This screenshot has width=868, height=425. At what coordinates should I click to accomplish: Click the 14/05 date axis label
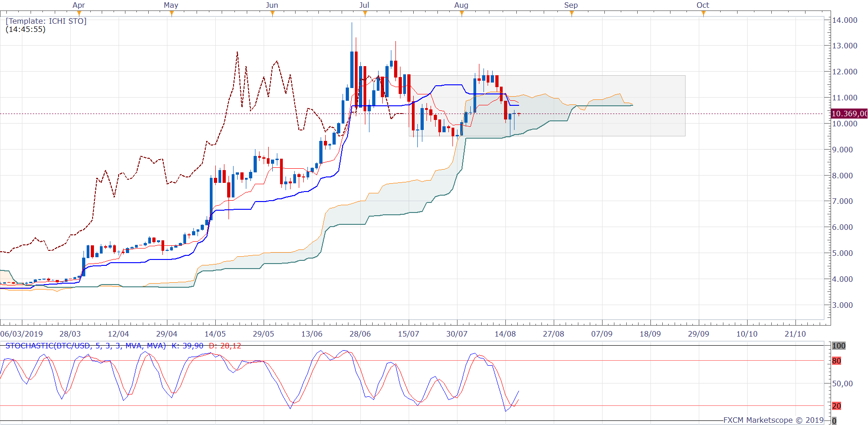click(215, 334)
